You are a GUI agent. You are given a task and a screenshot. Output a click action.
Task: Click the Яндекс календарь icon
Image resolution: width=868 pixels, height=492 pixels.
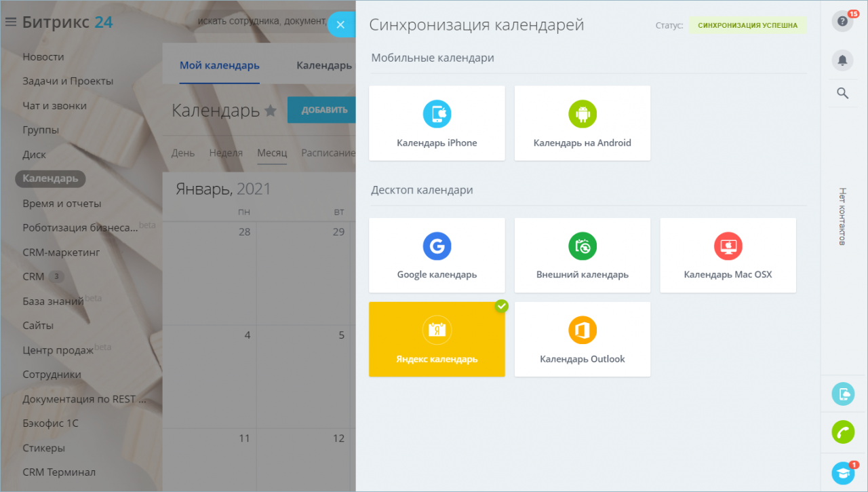pyautogui.click(x=437, y=330)
